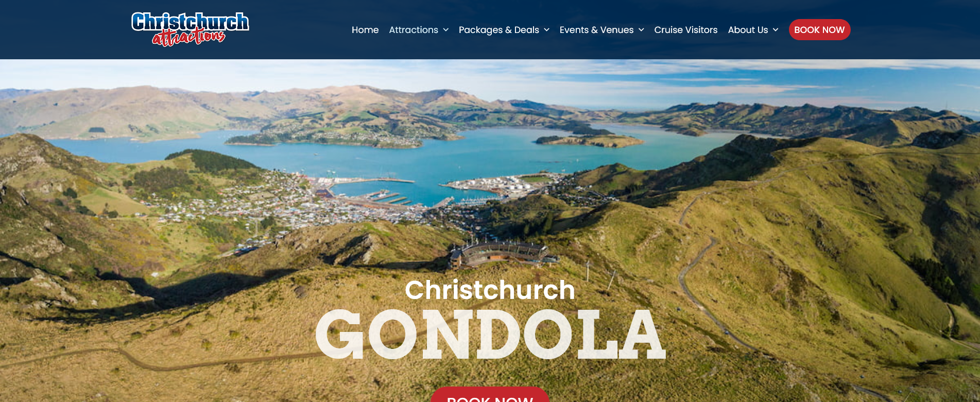Click the BOOK NOW button below GONDOLA

pyautogui.click(x=490, y=395)
